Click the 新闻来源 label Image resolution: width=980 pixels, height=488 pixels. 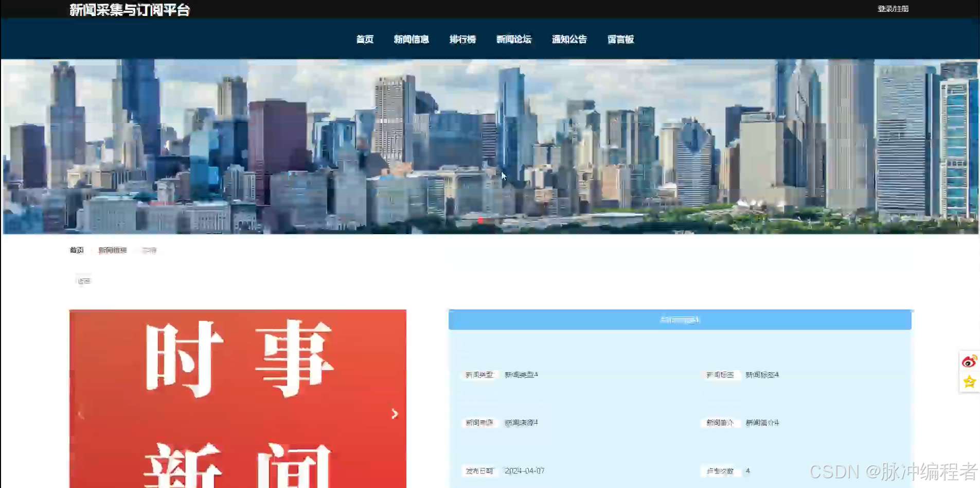pos(479,423)
